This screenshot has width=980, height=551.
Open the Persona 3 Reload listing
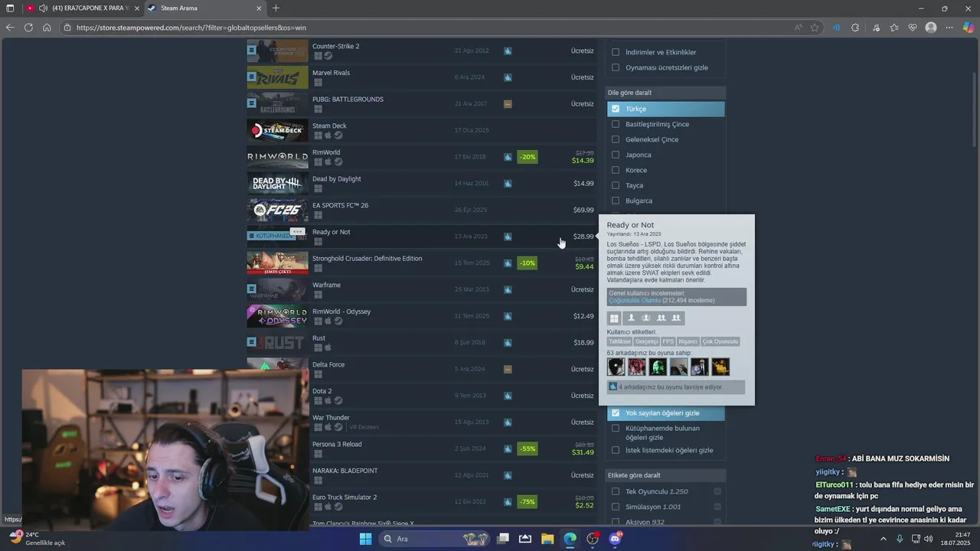420,448
